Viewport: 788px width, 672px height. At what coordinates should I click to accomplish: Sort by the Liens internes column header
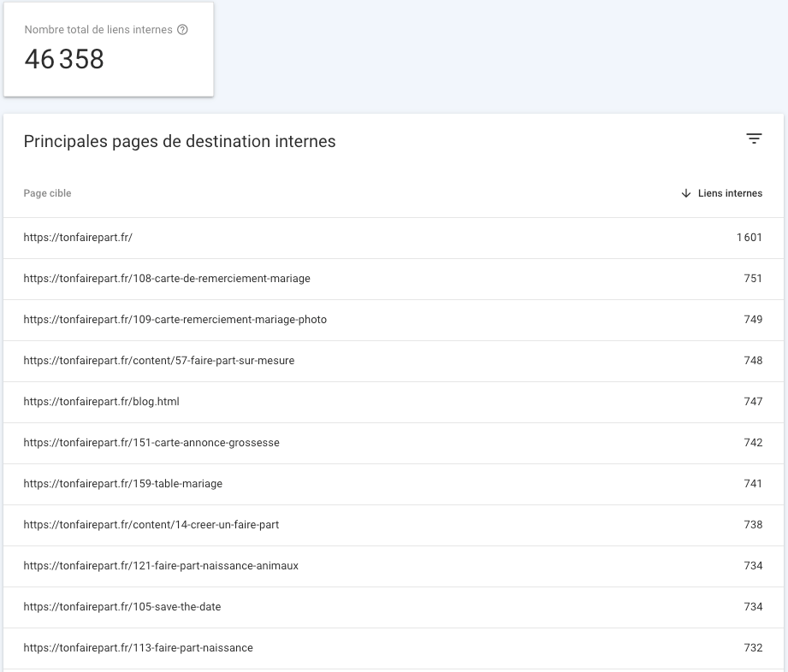(x=730, y=193)
